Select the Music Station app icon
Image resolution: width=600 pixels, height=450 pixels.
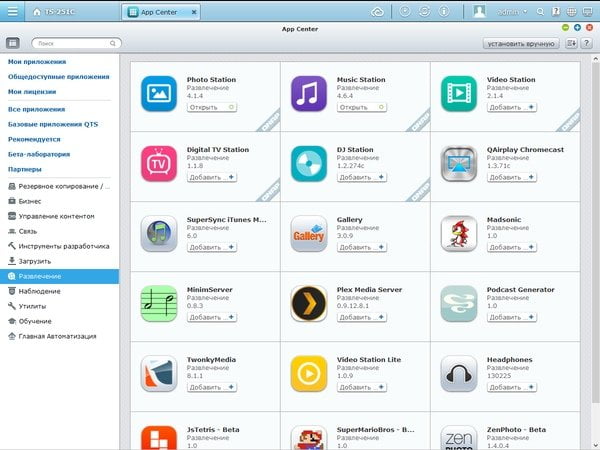pos(309,94)
